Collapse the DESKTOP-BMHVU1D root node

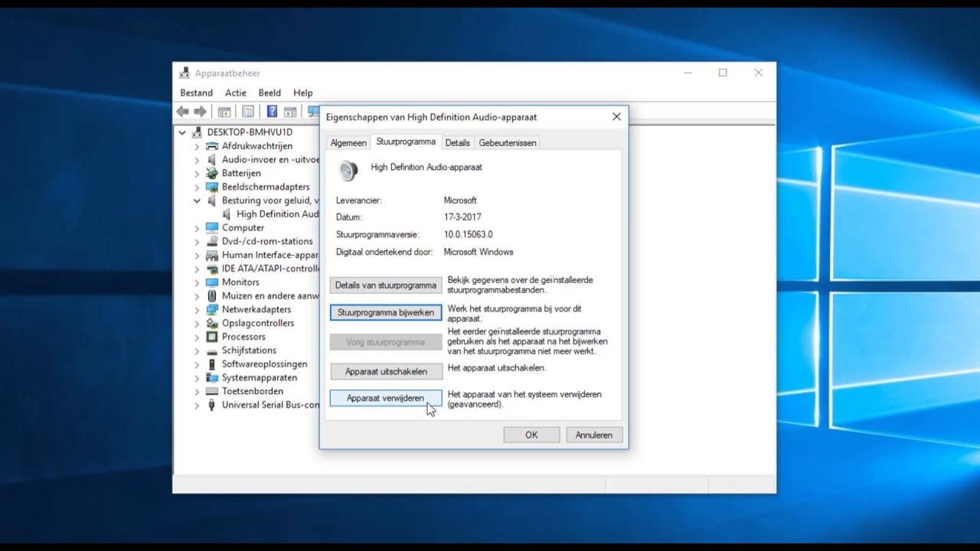pyautogui.click(x=182, y=132)
